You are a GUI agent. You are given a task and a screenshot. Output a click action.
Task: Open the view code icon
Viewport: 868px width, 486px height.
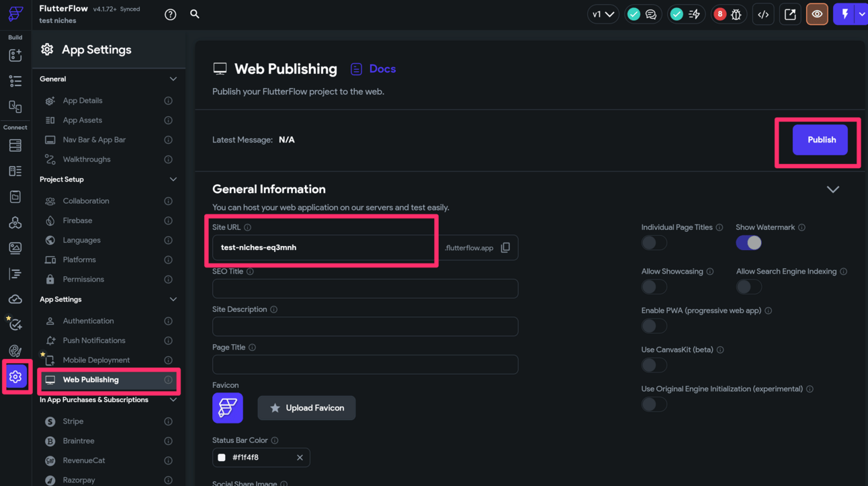[763, 14]
